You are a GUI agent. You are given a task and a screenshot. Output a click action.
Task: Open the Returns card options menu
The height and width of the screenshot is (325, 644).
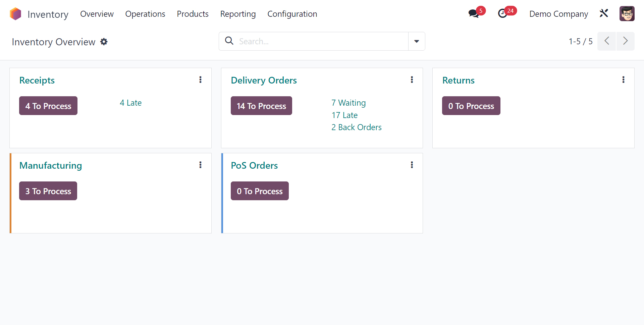[624, 79]
